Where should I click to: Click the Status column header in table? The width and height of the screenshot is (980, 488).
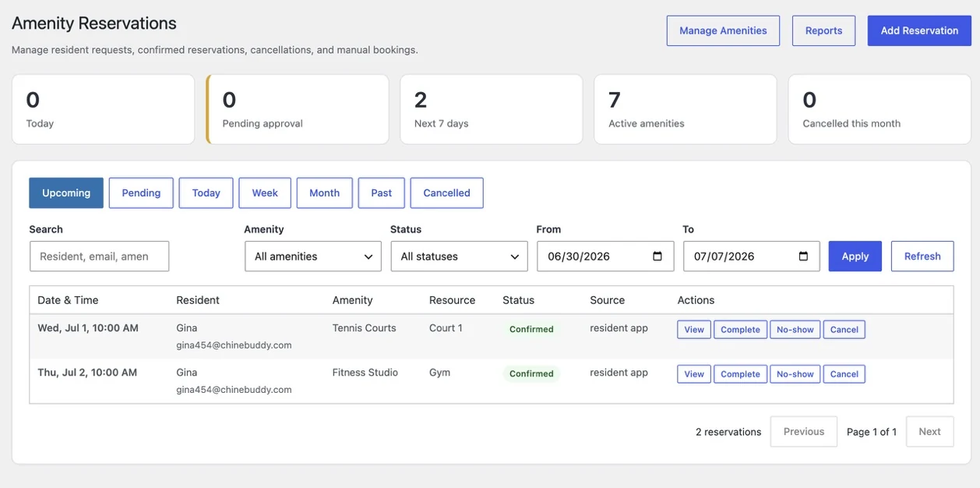pos(518,300)
